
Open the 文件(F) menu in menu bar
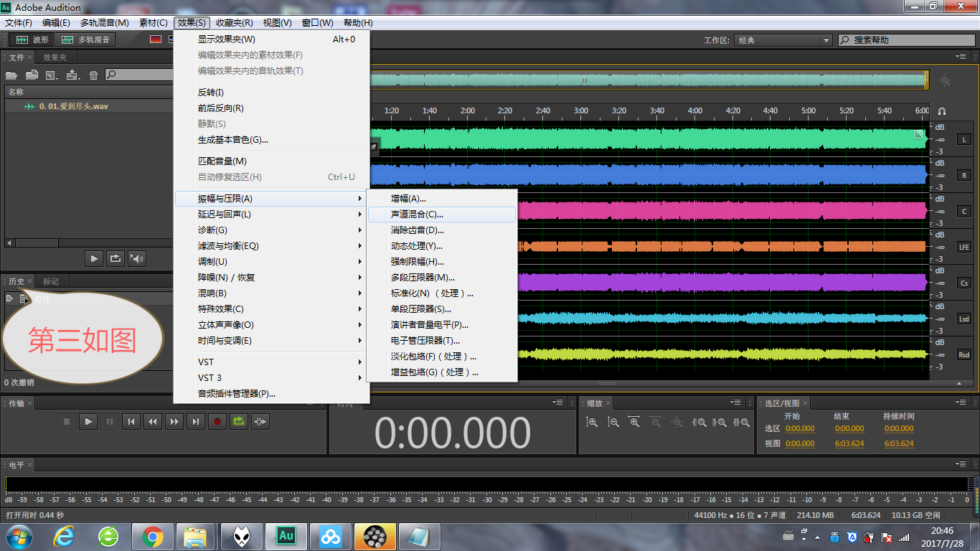tap(19, 23)
